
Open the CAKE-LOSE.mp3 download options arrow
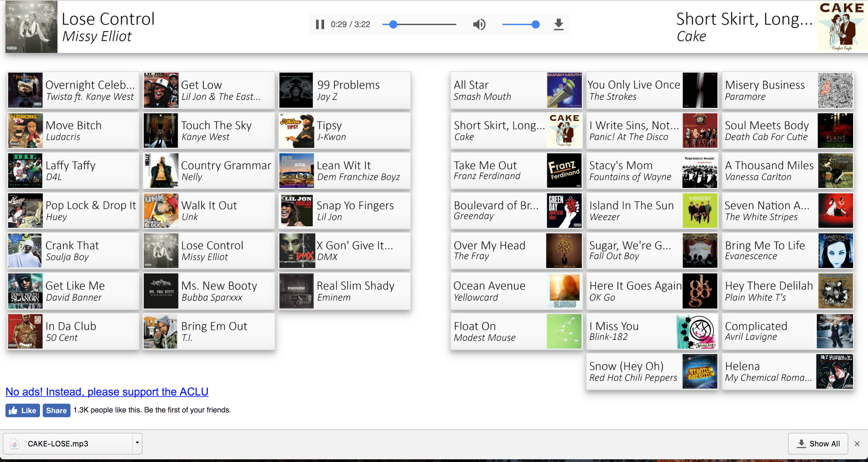tap(137, 443)
